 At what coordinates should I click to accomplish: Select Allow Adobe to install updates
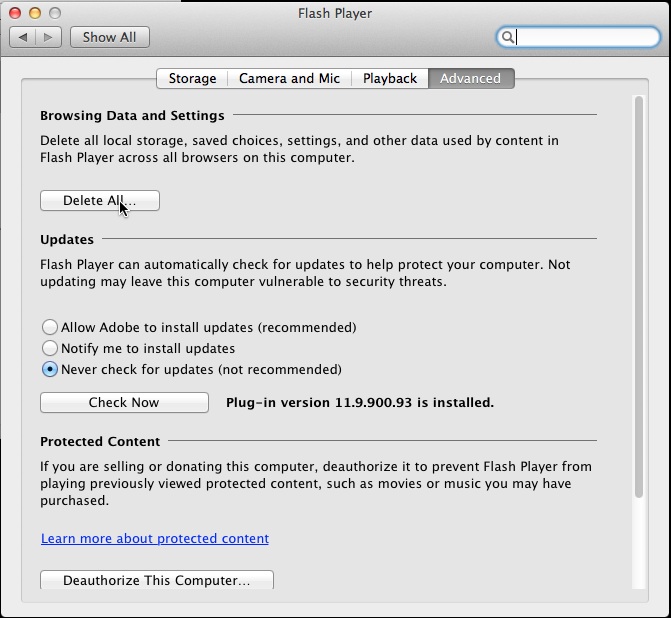(x=50, y=327)
